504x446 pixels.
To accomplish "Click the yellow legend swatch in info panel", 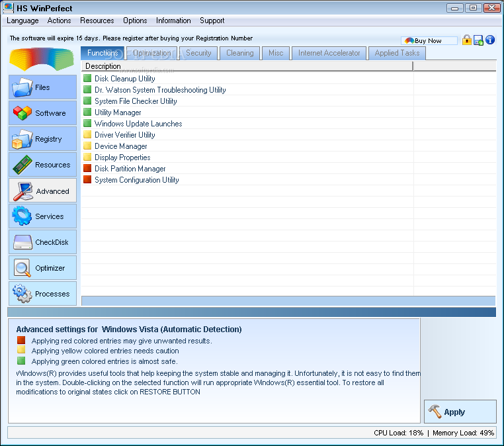I will pos(21,350).
